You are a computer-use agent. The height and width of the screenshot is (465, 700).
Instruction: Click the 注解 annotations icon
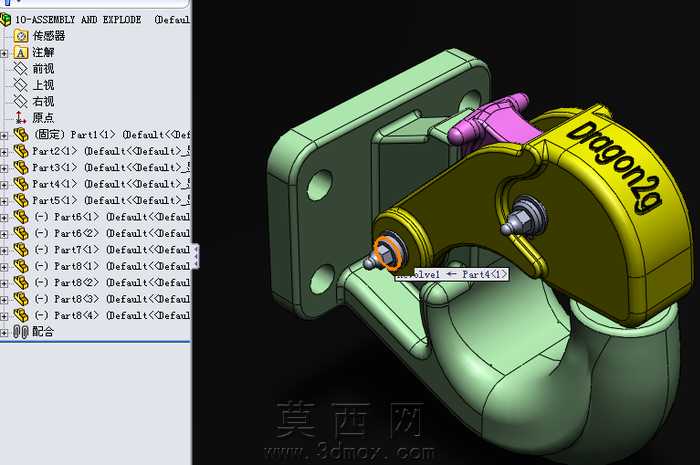[21, 52]
